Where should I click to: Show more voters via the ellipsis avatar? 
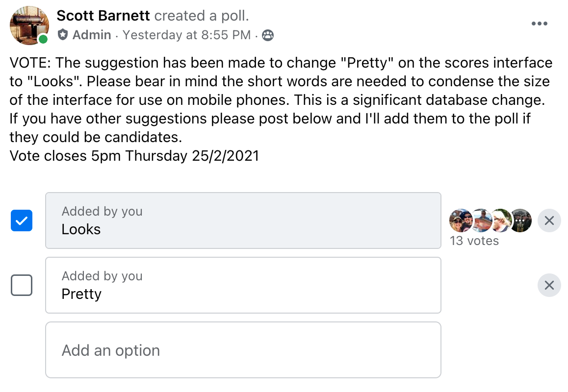[x=521, y=220]
